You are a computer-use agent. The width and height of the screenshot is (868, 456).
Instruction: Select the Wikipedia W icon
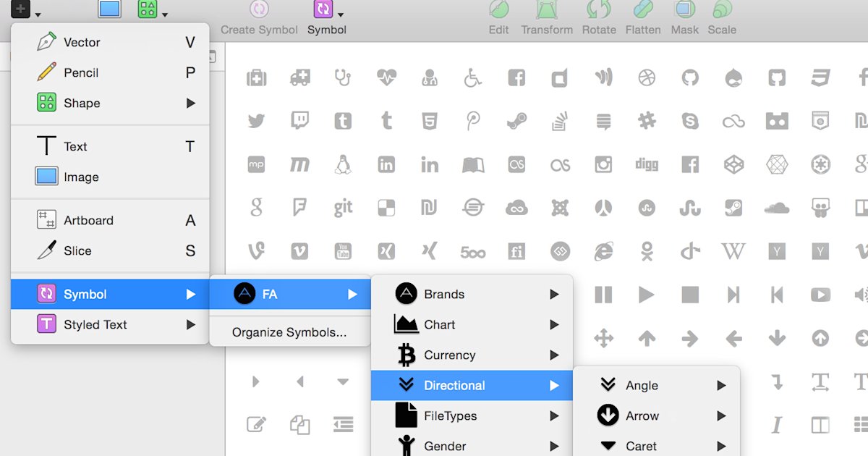coord(733,251)
